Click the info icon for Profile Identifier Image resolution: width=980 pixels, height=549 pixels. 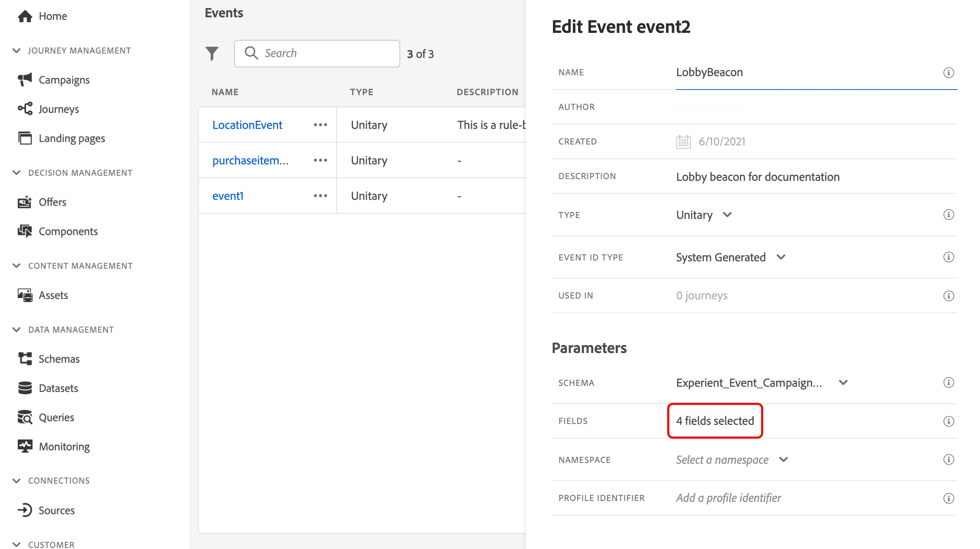tap(948, 498)
